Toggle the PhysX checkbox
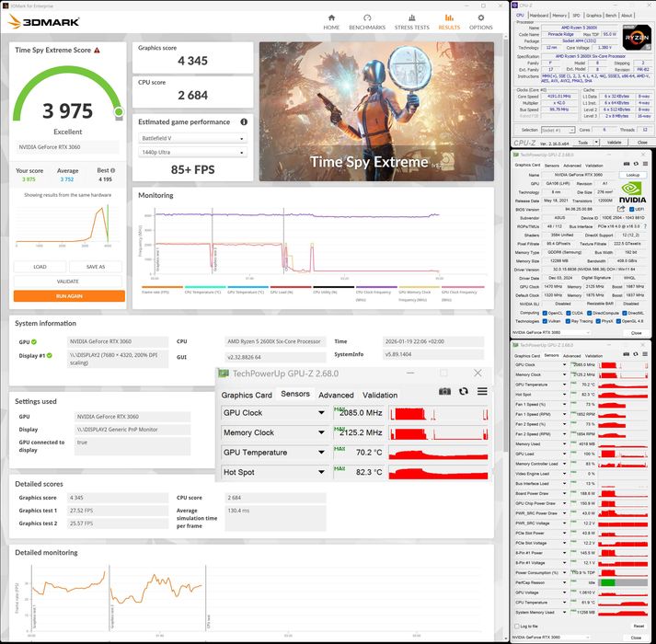Screen dimensions: 656x644 pyautogui.click(x=598, y=321)
